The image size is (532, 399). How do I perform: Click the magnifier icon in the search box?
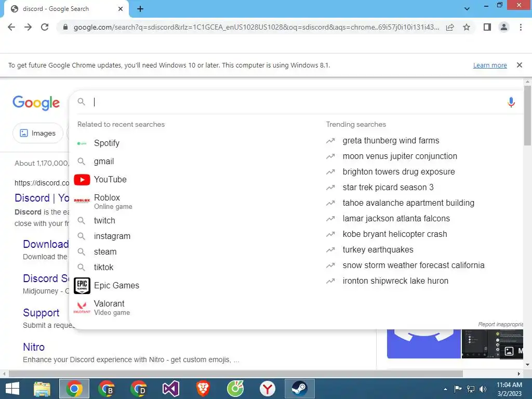(x=82, y=101)
